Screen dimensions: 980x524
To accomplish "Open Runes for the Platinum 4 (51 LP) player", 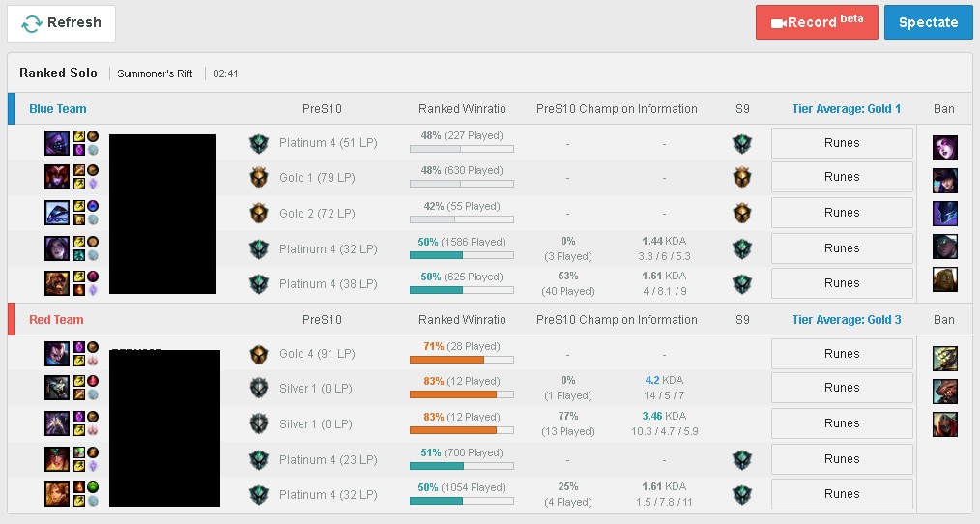I will 841,143.
